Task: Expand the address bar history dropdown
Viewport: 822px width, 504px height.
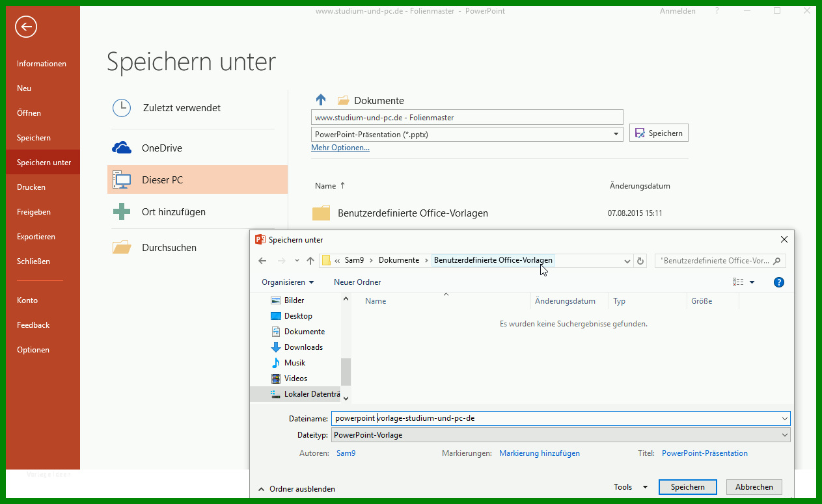Action: pyautogui.click(x=627, y=261)
